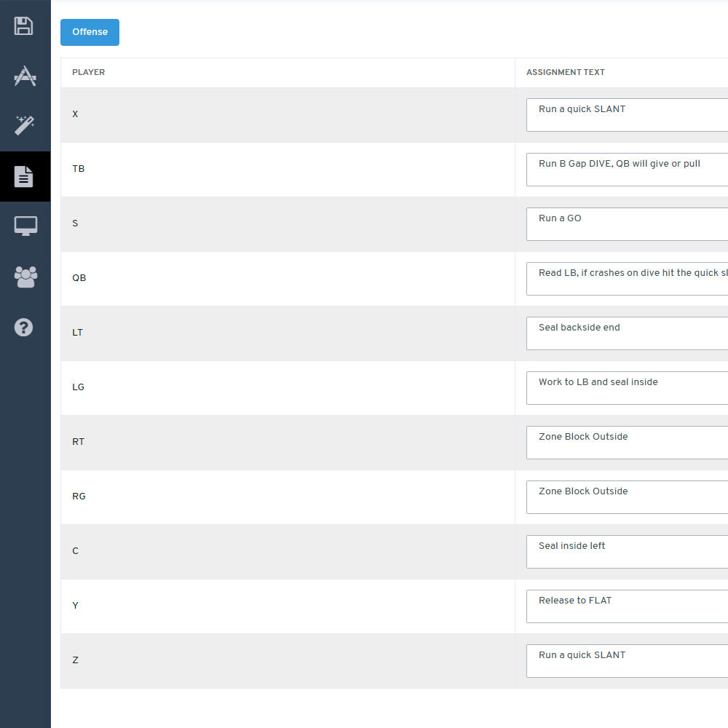Edit X assignment field in first row

(x=627, y=115)
